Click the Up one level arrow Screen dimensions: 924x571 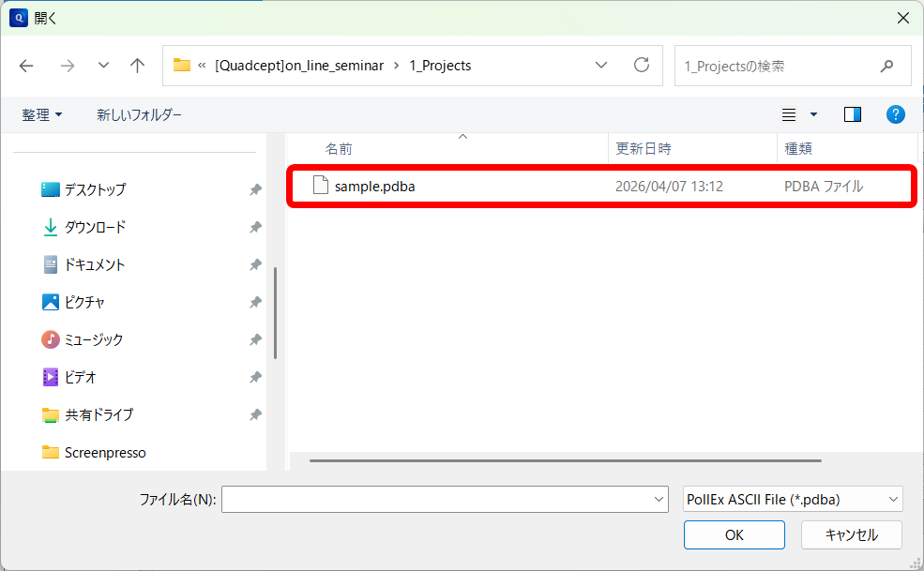138,66
